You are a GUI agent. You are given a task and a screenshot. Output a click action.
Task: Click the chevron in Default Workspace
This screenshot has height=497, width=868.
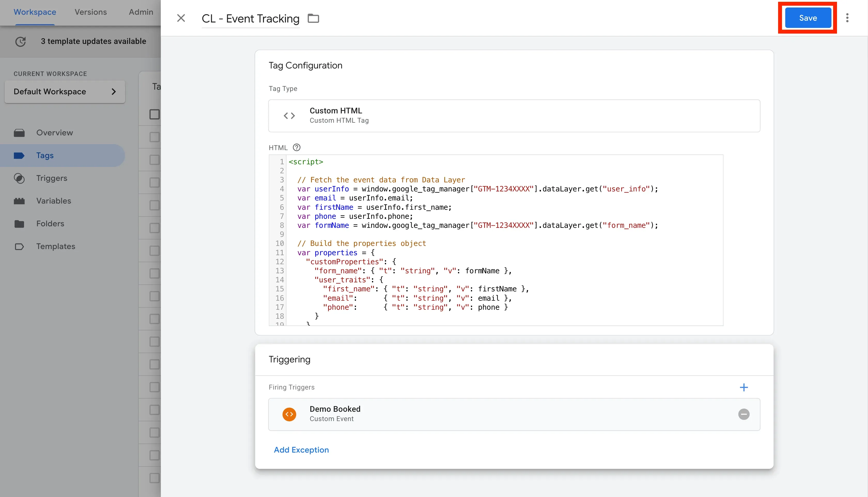(x=114, y=91)
